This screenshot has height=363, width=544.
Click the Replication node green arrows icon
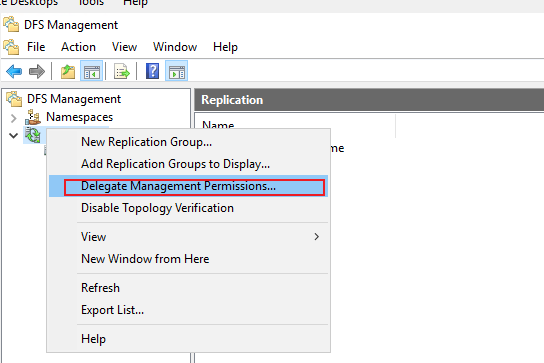(33, 135)
